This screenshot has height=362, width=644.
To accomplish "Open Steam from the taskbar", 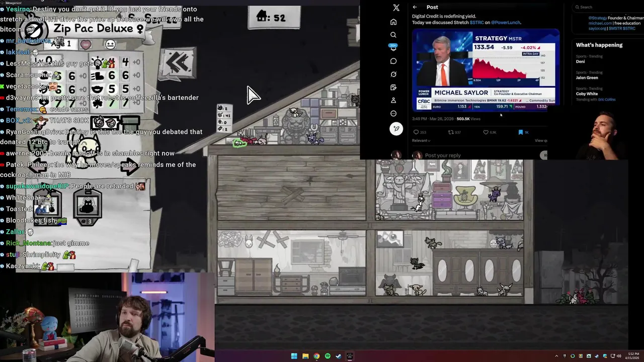I will [339, 356].
